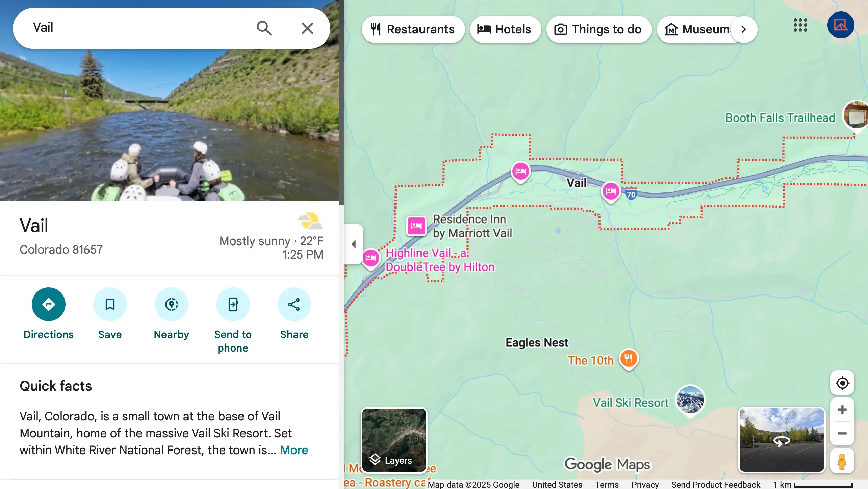Open the search magnifier icon
Screen dimensions: 868x489
click(265, 28)
